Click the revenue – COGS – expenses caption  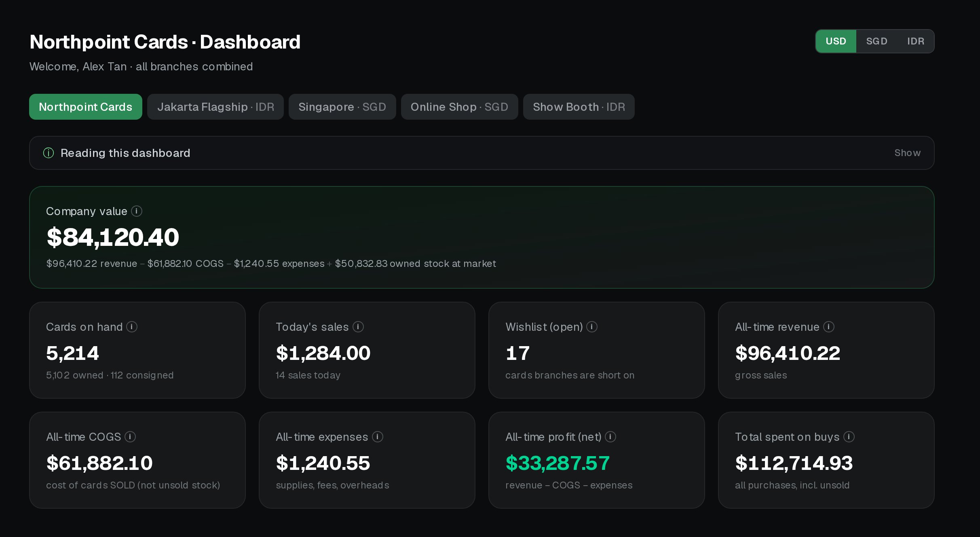pos(569,485)
